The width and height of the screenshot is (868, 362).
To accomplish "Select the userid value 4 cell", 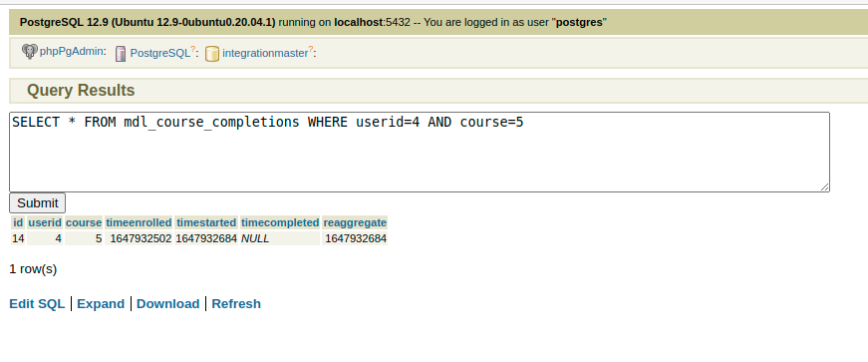I will coord(45,238).
